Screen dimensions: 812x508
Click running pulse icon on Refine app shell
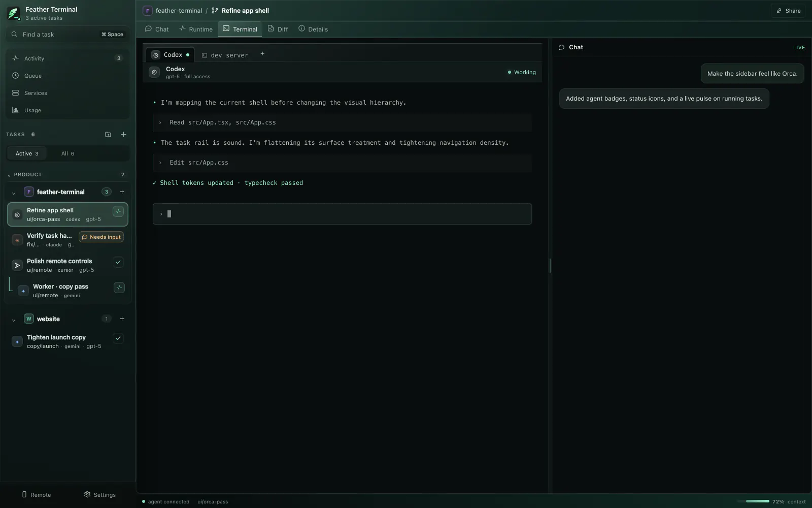118,211
